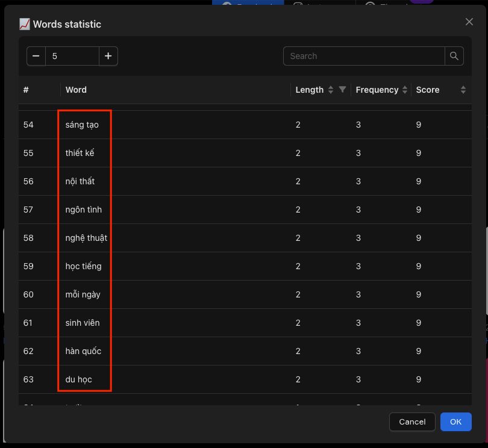Click the search magnifier icon

point(454,56)
